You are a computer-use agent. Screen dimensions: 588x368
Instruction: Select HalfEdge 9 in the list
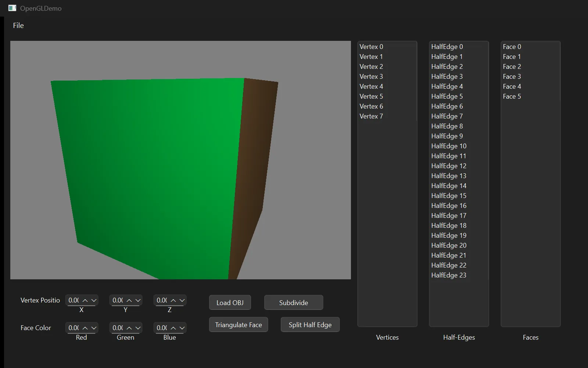[x=459, y=136]
